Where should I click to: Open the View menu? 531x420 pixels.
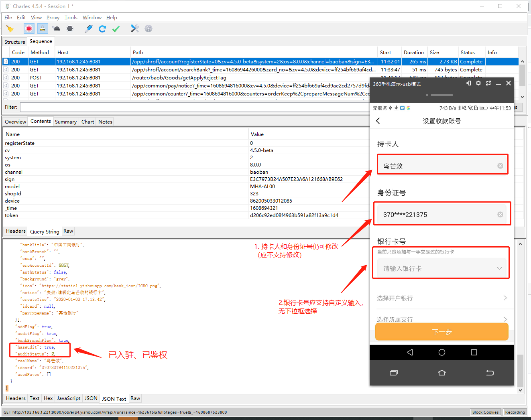[x=36, y=18]
